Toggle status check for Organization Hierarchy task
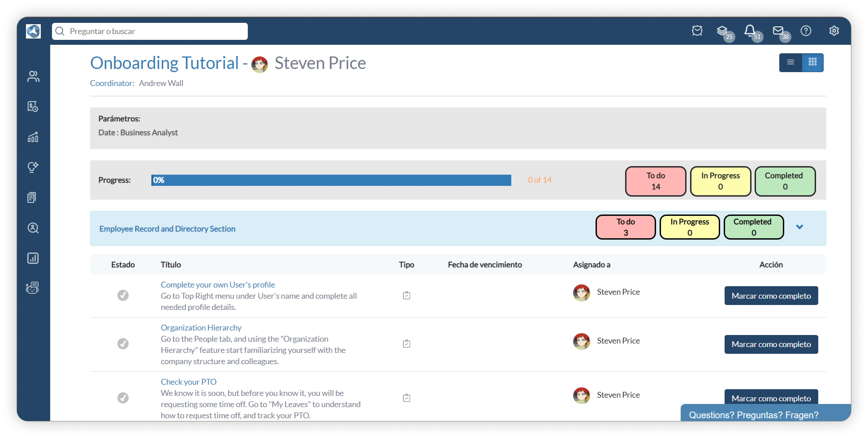The image size is (868, 438). pyautogui.click(x=123, y=344)
